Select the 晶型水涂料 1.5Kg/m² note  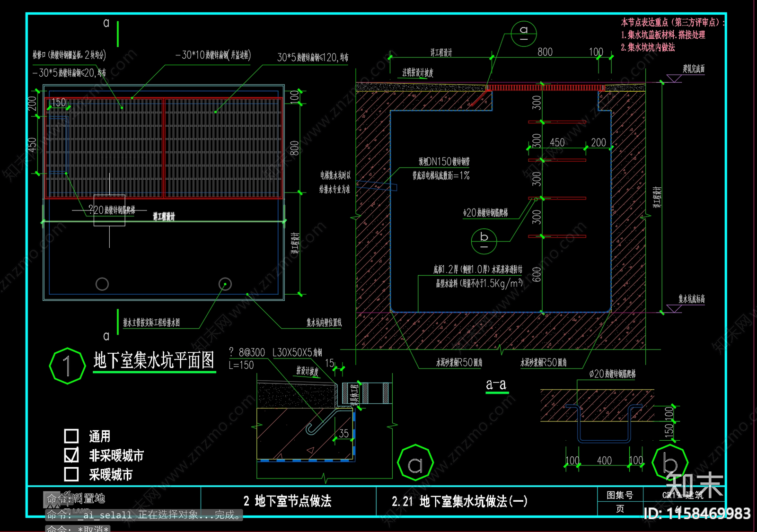479,283
